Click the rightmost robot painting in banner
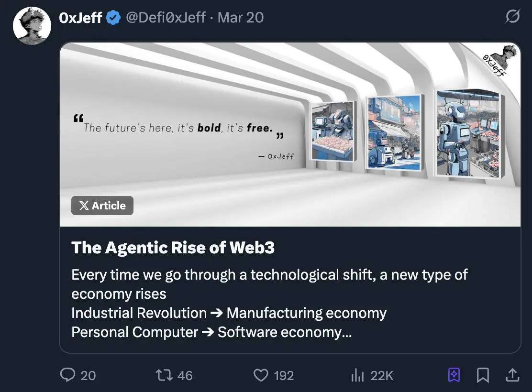Viewport: 532px width, 392px height. [x=468, y=134]
